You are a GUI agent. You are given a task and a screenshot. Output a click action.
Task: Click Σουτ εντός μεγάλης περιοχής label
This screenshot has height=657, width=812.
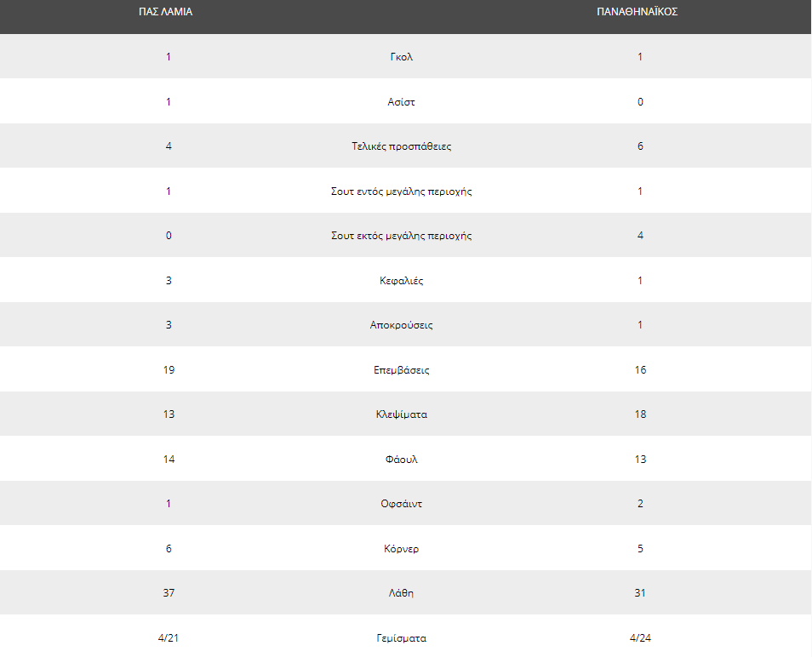click(402, 191)
